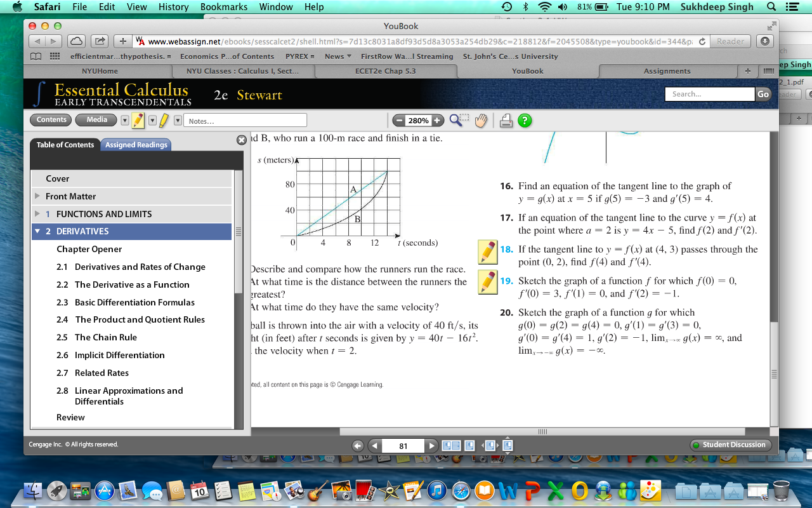Zoom in with the plus button

436,121
